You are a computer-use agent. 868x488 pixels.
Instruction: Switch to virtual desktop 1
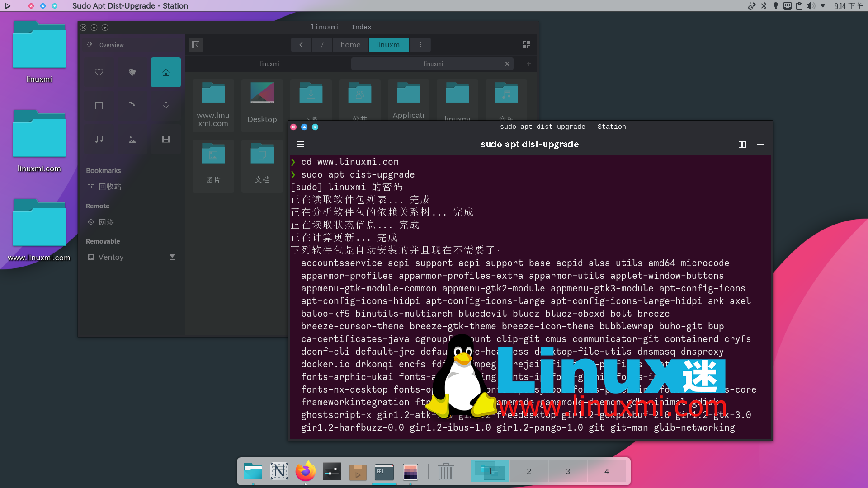tap(490, 471)
